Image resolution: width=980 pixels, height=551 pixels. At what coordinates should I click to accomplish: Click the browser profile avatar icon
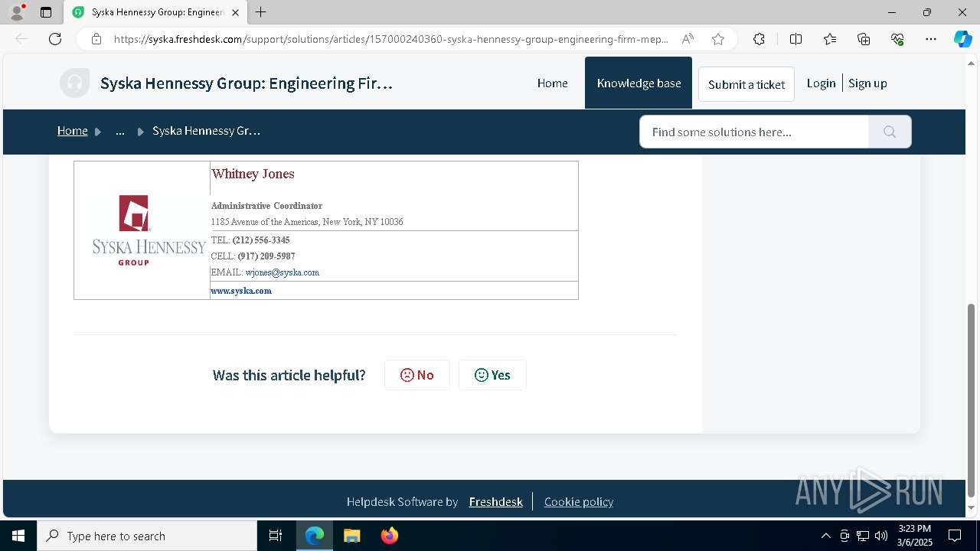(17, 12)
